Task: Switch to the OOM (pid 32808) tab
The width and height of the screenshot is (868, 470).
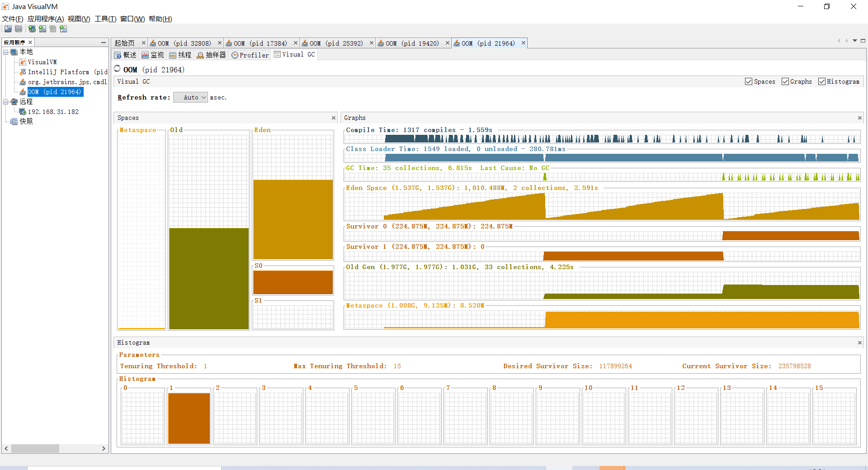Action: coord(184,43)
